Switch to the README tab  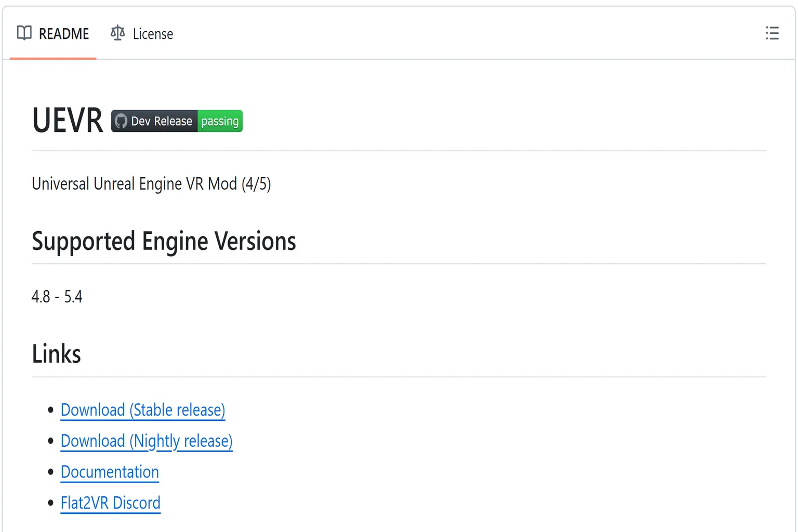tap(63, 34)
